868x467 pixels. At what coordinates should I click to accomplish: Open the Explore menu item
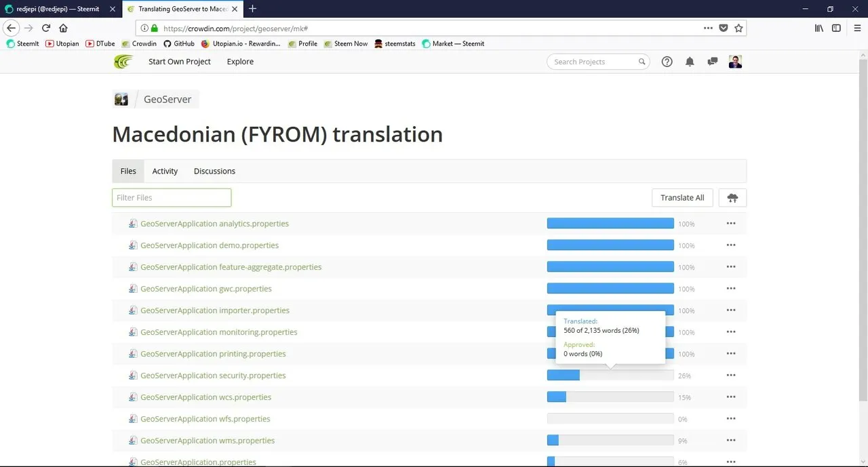tap(240, 62)
